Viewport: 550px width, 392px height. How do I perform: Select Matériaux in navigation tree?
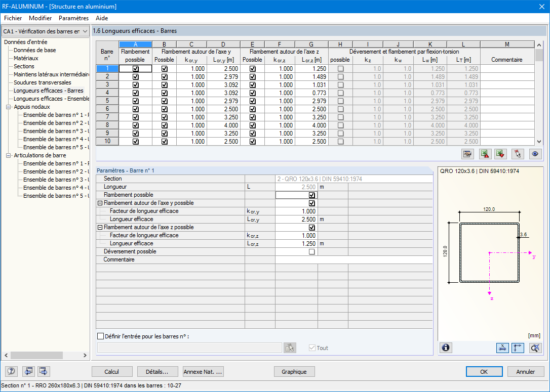(x=26, y=58)
